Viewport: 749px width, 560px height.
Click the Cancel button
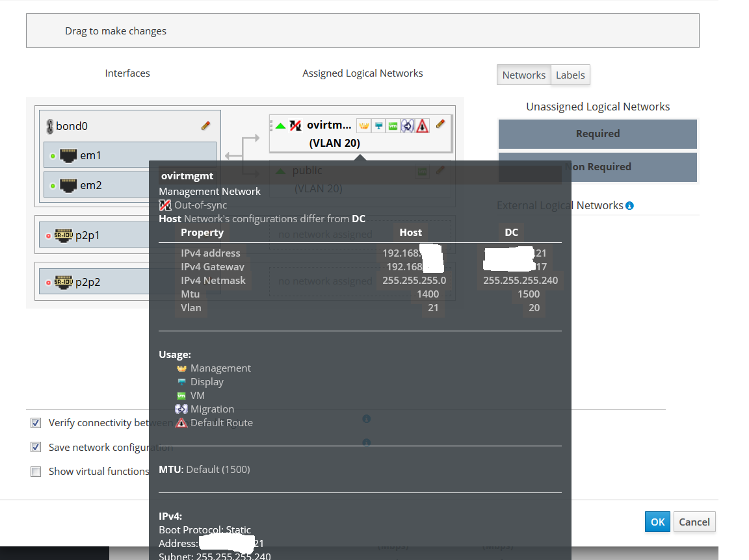(x=694, y=522)
